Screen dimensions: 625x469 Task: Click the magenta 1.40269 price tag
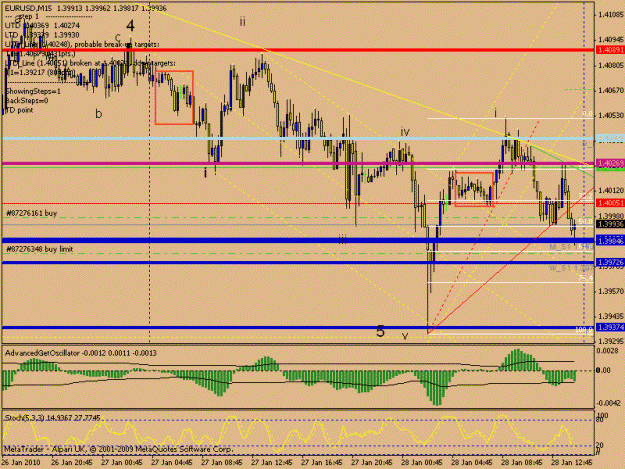610,163
